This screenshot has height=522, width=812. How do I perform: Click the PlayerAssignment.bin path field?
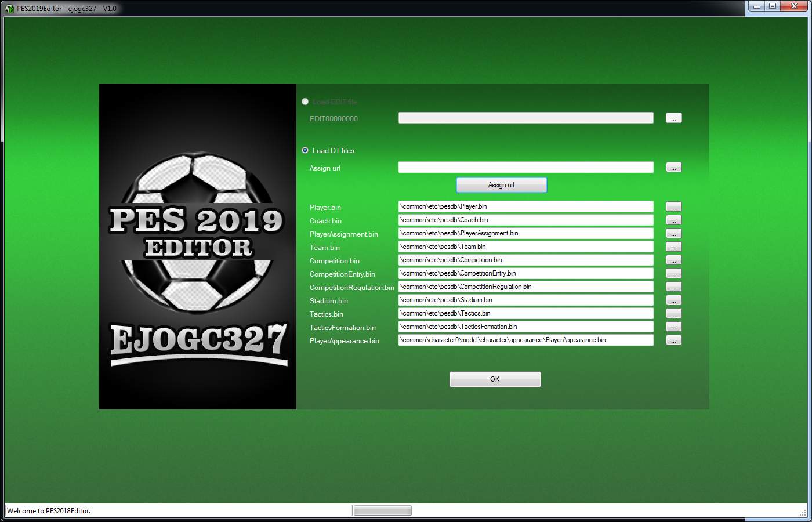525,233
